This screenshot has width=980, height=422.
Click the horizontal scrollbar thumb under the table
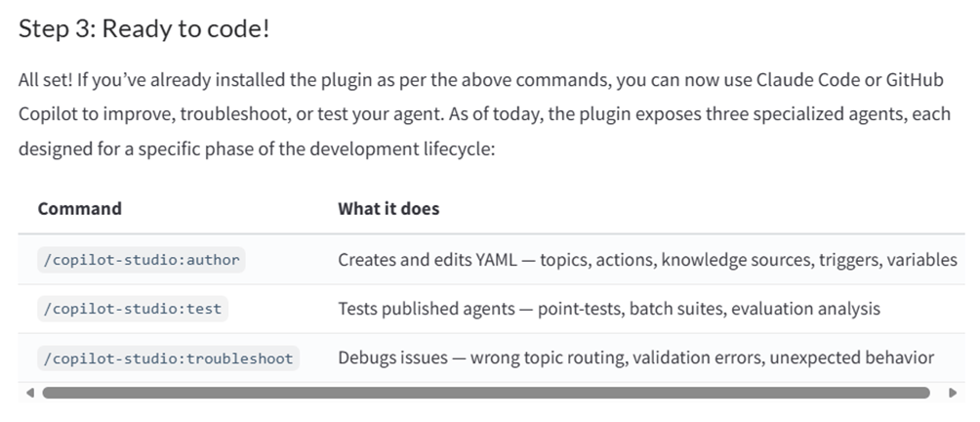point(485,393)
